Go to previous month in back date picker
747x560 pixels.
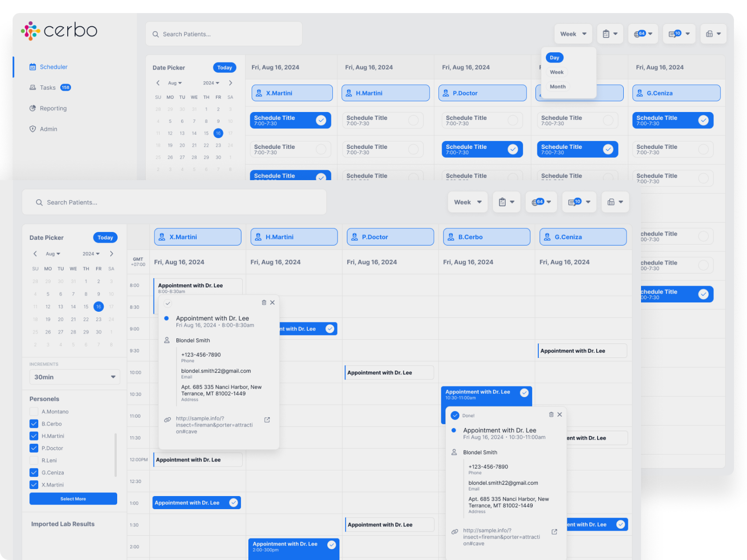158,83
